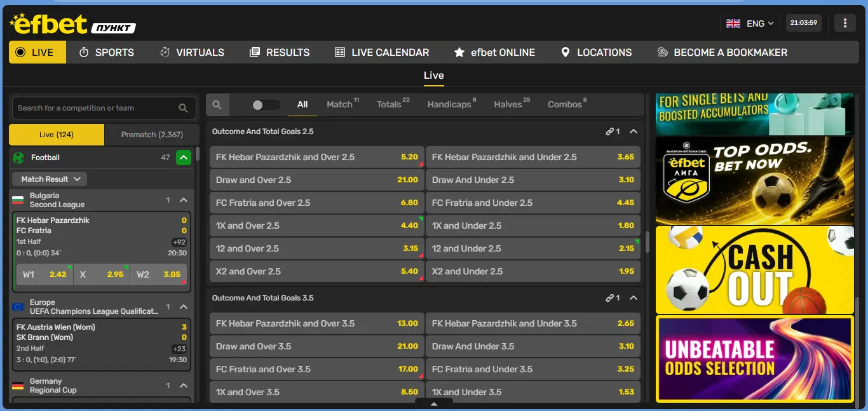Click the link icon beside Total Goals 3.5
The width and height of the screenshot is (868, 411).
tap(609, 298)
